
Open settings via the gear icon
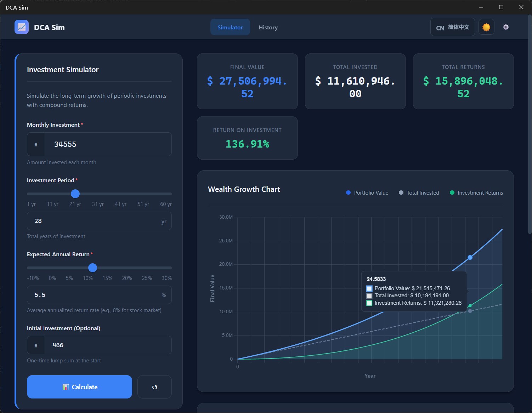pos(506,27)
